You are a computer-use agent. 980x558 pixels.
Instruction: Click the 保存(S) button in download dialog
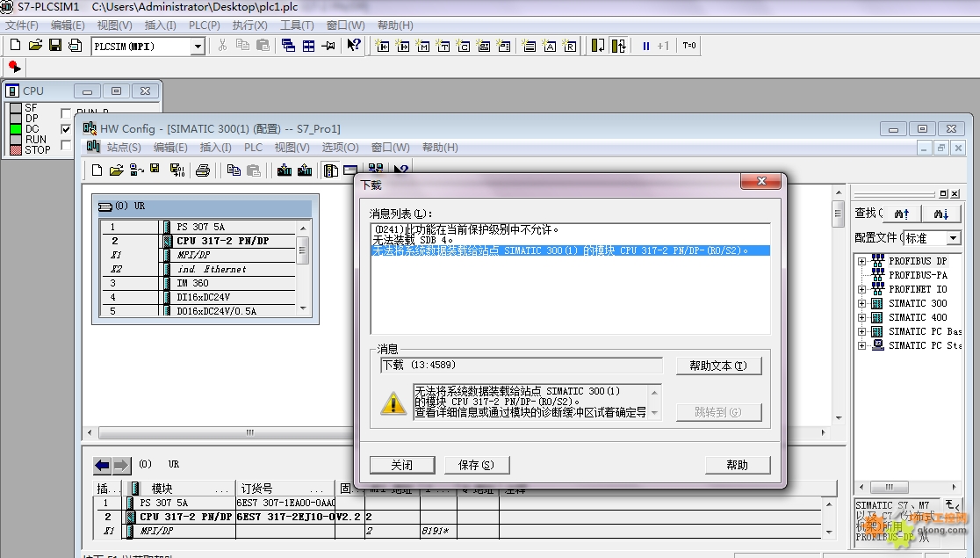(476, 465)
